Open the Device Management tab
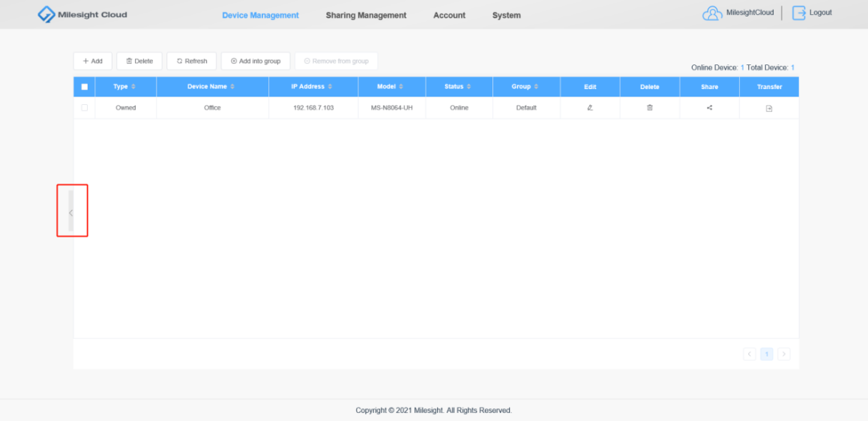 tap(260, 16)
